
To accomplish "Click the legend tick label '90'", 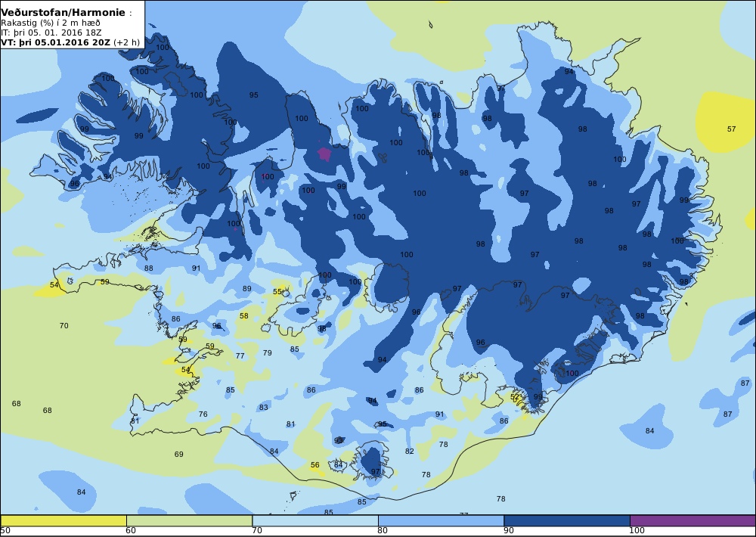I will tap(509, 531).
